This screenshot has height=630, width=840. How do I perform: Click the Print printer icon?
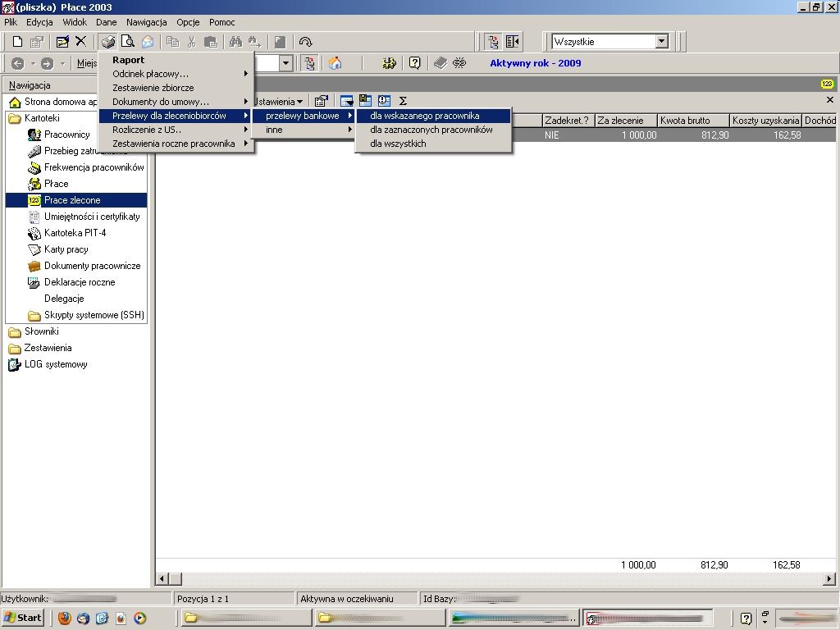point(108,42)
